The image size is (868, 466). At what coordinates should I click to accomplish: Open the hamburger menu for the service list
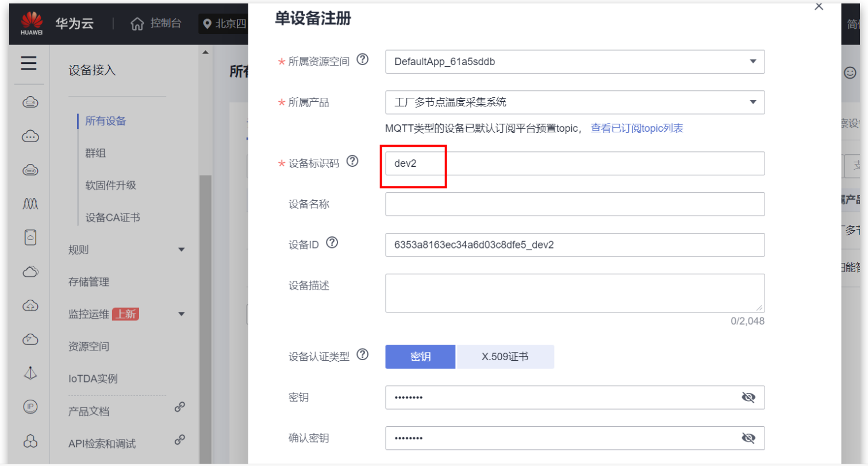(x=29, y=63)
